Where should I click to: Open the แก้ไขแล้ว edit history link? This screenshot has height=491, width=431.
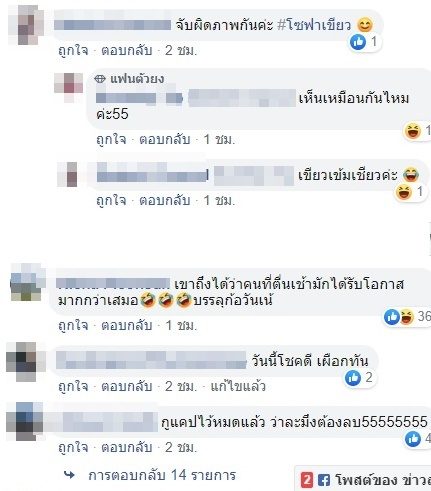click(x=238, y=386)
